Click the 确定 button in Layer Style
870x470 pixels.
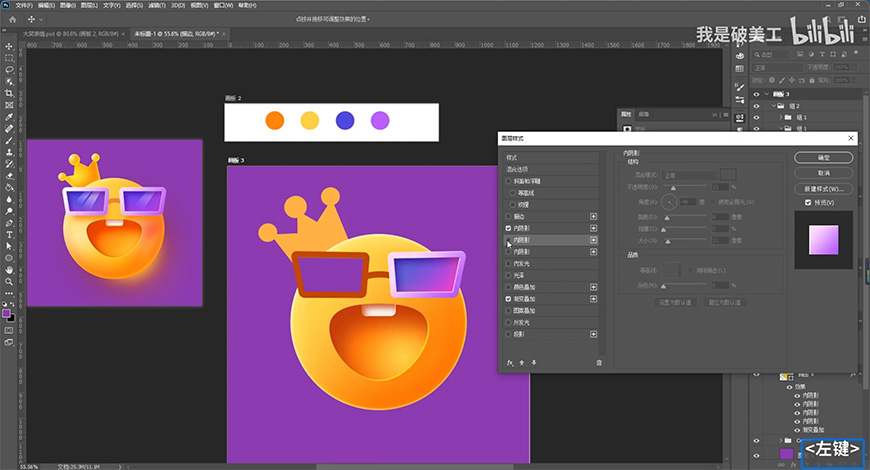(824, 158)
